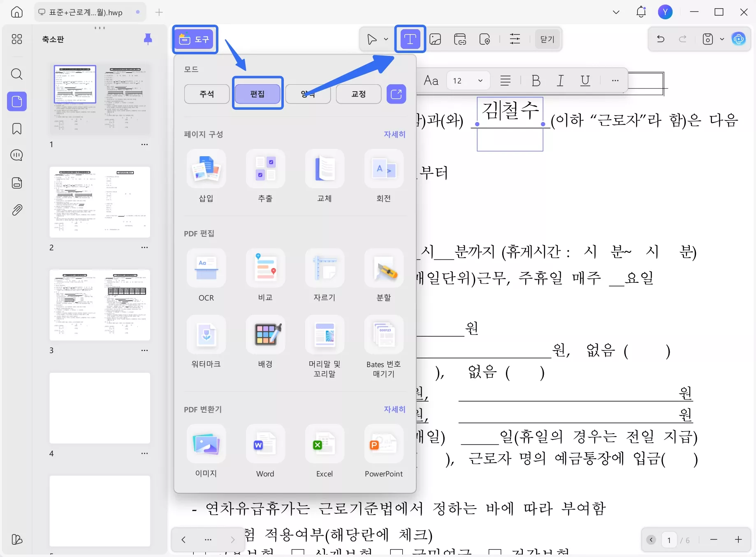Select the page 2 thumbnail
This screenshot has height=557, width=756.
pyautogui.click(x=100, y=202)
